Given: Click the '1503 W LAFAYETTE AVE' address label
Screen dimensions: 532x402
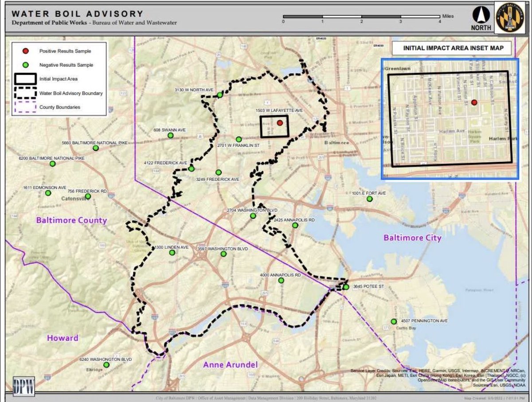Looking at the screenshot, I should (x=279, y=110).
